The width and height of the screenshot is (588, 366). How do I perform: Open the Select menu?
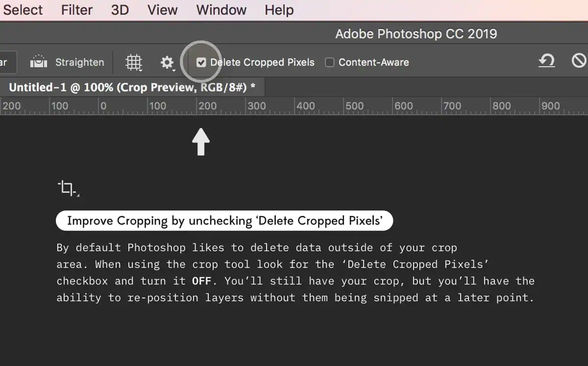pos(23,10)
